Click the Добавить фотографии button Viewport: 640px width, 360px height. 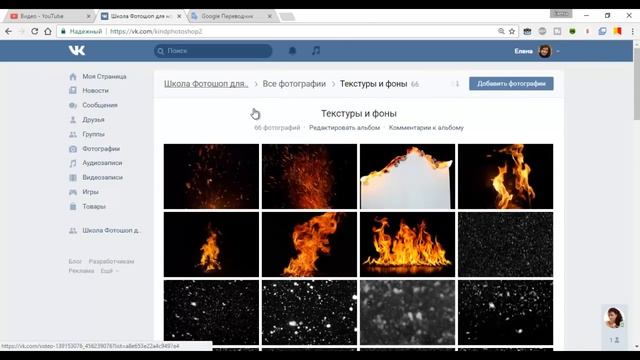pyautogui.click(x=511, y=84)
